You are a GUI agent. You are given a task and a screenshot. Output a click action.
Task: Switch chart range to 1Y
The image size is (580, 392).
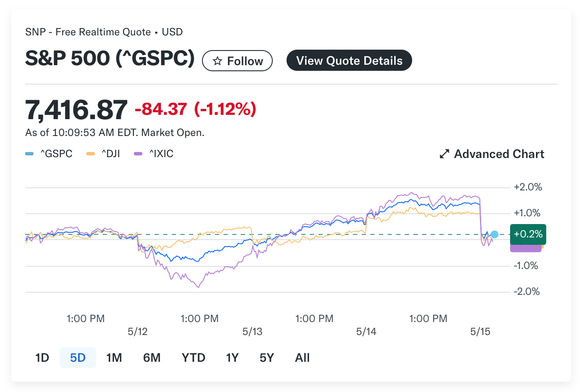(x=232, y=357)
